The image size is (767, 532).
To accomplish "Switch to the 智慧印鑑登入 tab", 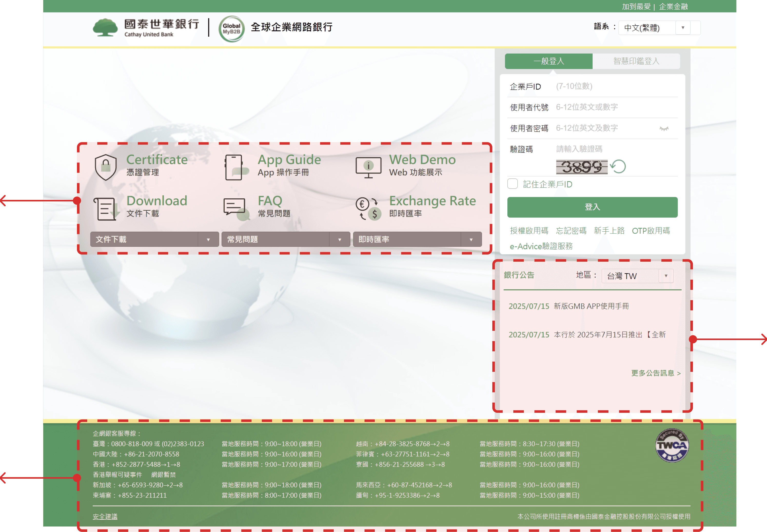I will pyautogui.click(x=636, y=61).
